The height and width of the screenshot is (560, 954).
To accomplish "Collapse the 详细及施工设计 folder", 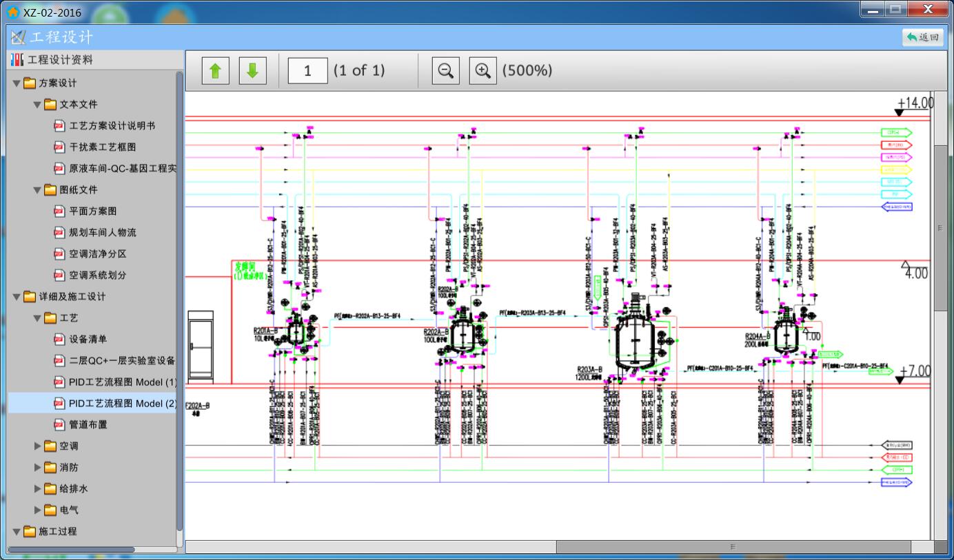I will [17, 297].
